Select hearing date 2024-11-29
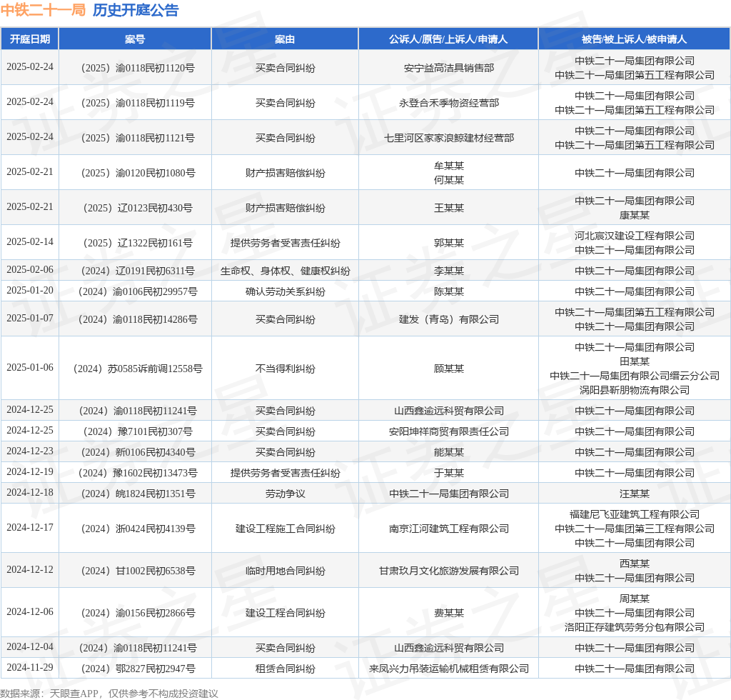731x700 pixels. (x=30, y=667)
